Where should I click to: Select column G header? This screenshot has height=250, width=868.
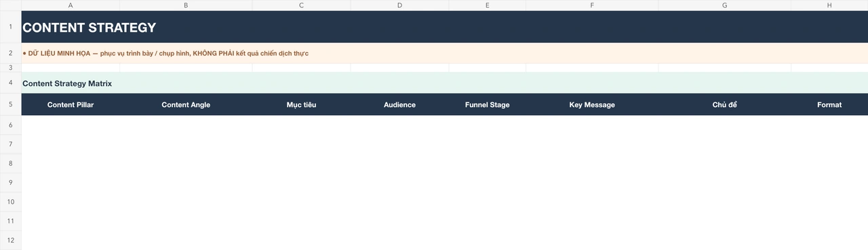(x=724, y=5)
